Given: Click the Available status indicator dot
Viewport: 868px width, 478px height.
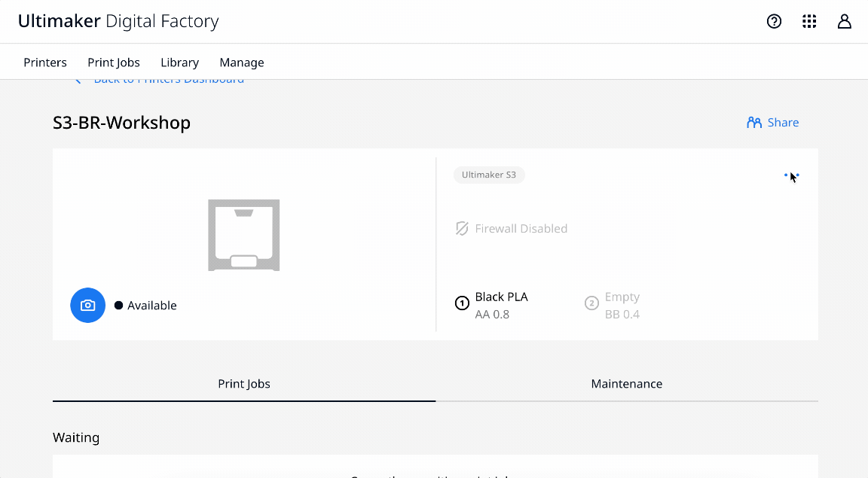Looking at the screenshot, I should [x=119, y=305].
